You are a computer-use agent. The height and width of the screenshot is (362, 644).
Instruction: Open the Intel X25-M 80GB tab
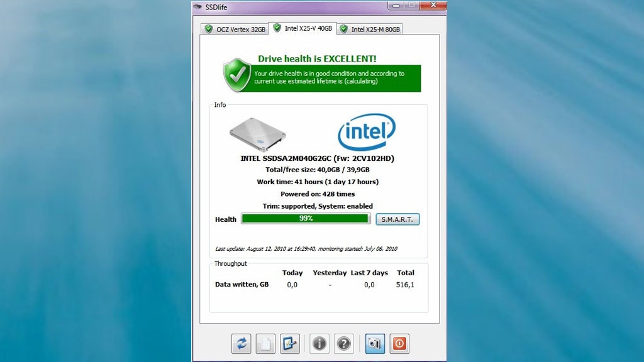(370, 29)
